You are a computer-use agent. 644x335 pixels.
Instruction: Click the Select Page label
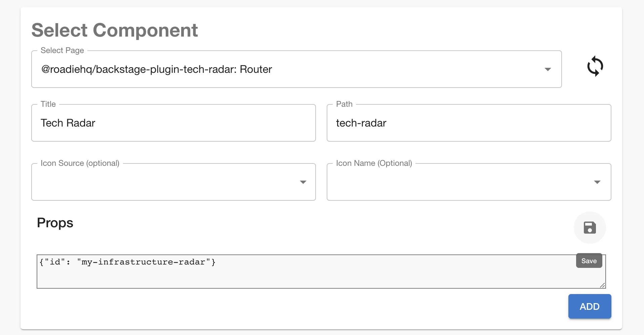(62, 50)
